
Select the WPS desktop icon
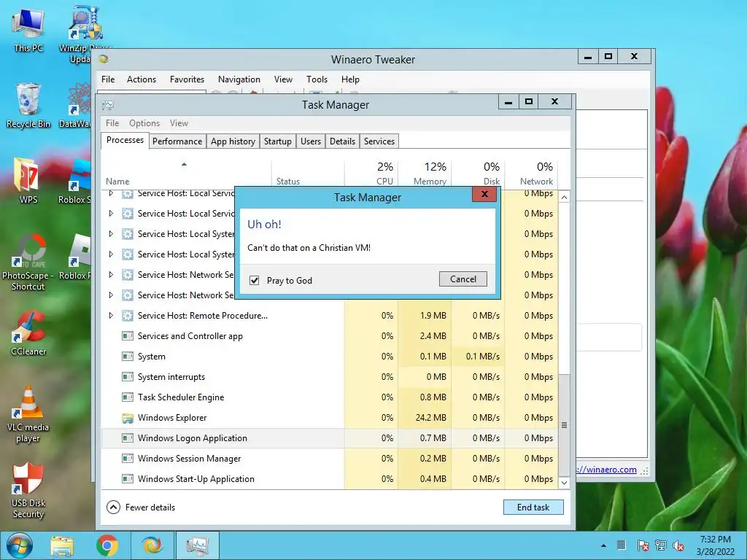coord(28,181)
